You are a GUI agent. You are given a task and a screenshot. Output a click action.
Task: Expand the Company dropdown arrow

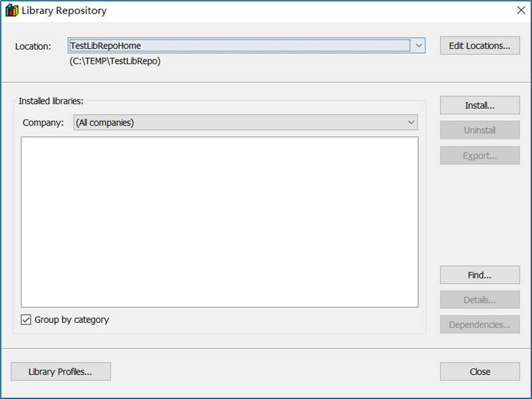point(411,123)
